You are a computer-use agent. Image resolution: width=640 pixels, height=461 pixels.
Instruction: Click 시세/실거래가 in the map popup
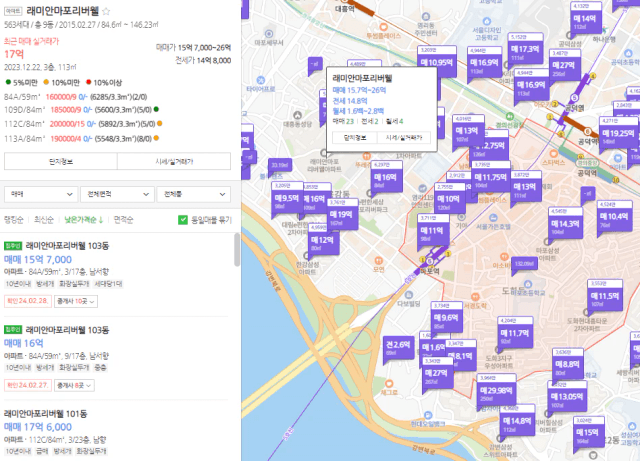(404, 138)
